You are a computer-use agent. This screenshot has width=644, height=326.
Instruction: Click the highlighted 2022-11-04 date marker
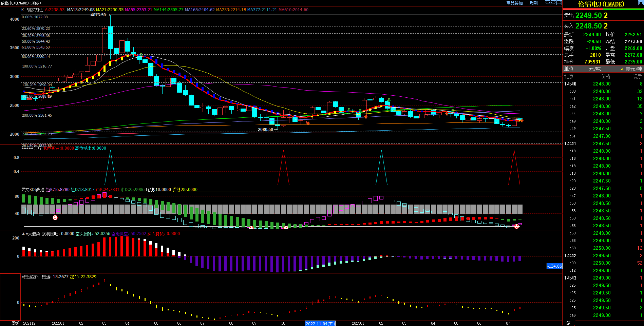point(320,324)
